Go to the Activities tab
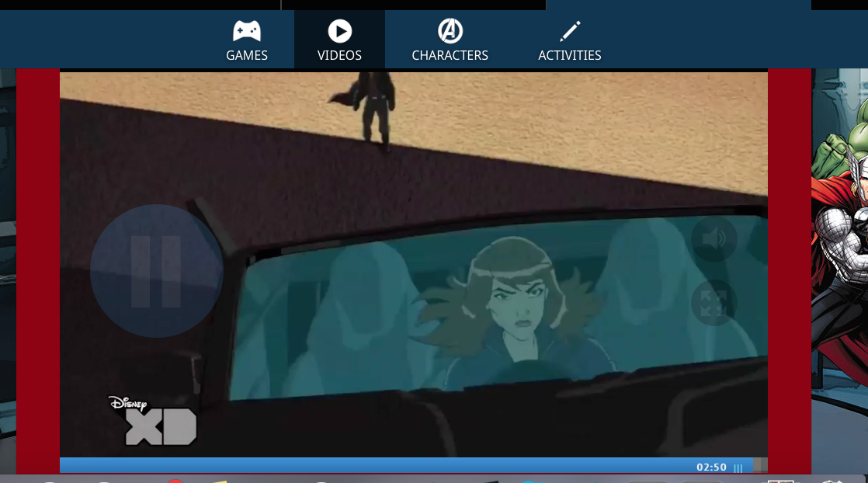This screenshot has height=483, width=868. (x=569, y=40)
